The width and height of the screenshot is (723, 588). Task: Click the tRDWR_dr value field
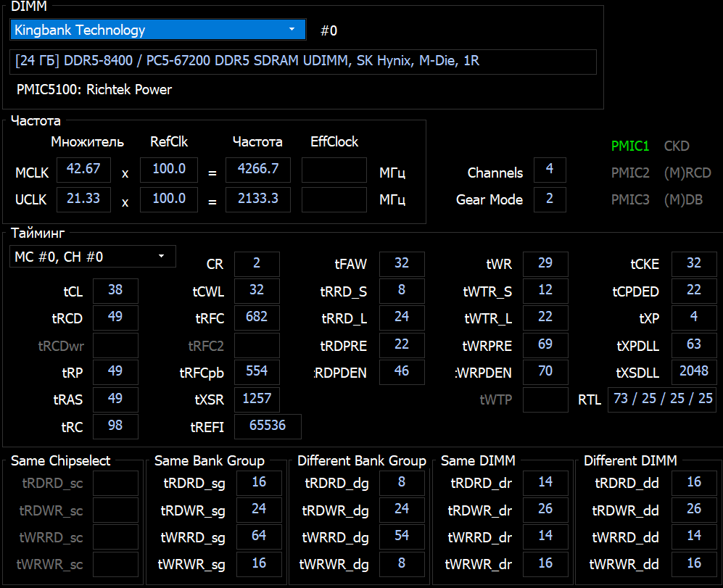click(545, 510)
